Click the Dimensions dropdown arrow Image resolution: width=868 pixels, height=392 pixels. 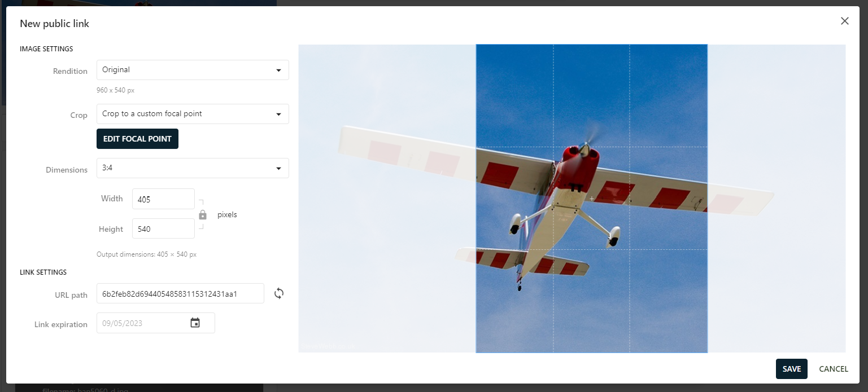tap(278, 169)
